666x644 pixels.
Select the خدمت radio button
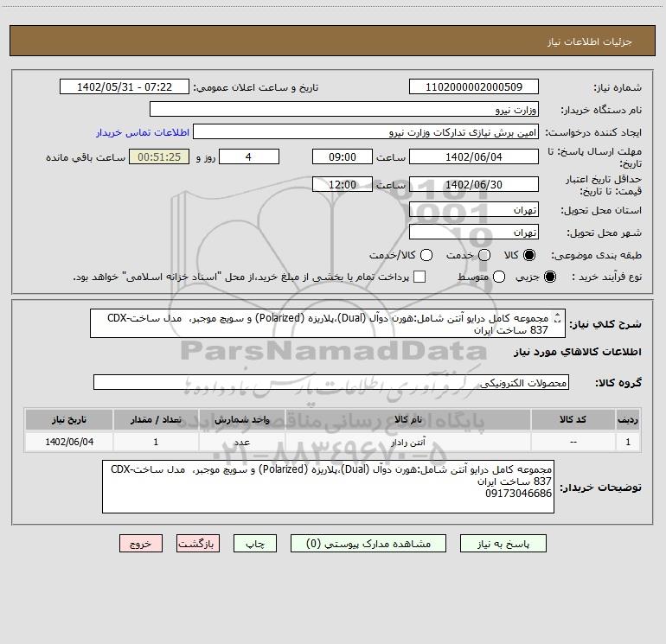coord(484,255)
